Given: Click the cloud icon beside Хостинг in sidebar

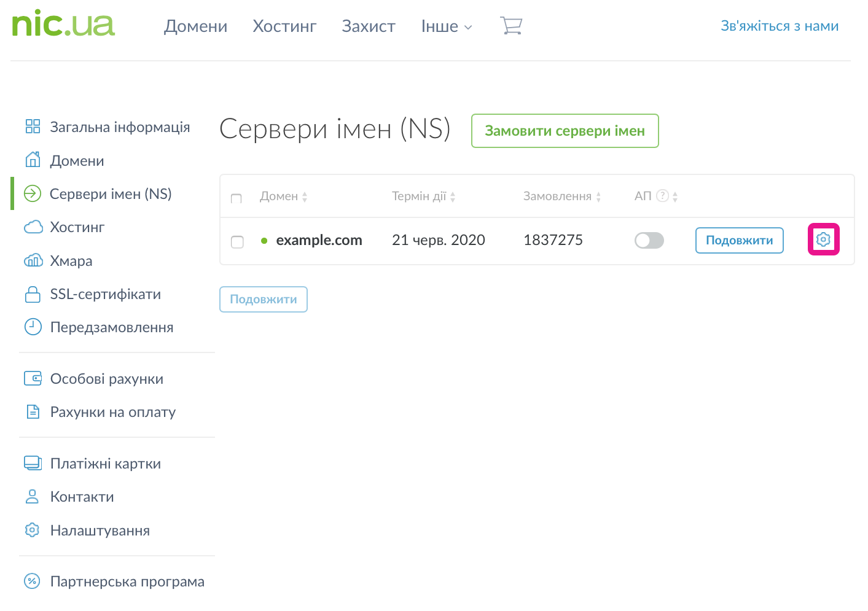Looking at the screenshot, I should [33, 227].
